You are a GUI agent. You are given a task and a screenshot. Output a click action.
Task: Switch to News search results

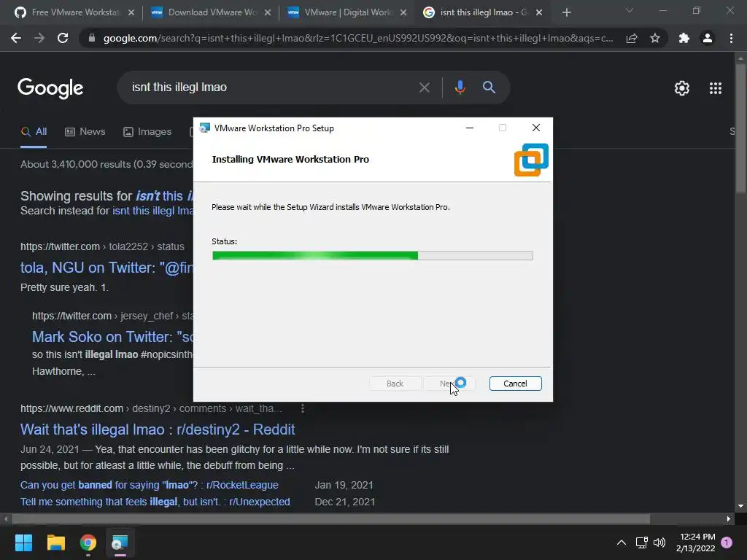[85, 132]
